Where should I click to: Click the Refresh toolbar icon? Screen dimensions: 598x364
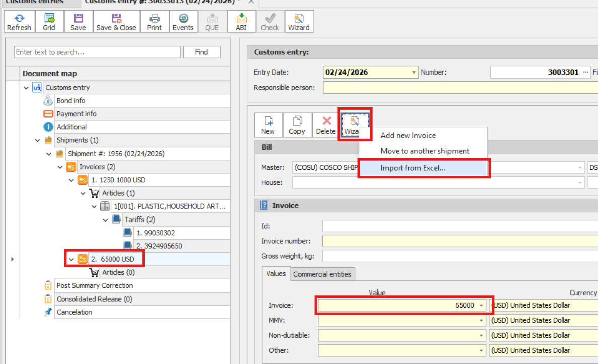coord(19,21)
